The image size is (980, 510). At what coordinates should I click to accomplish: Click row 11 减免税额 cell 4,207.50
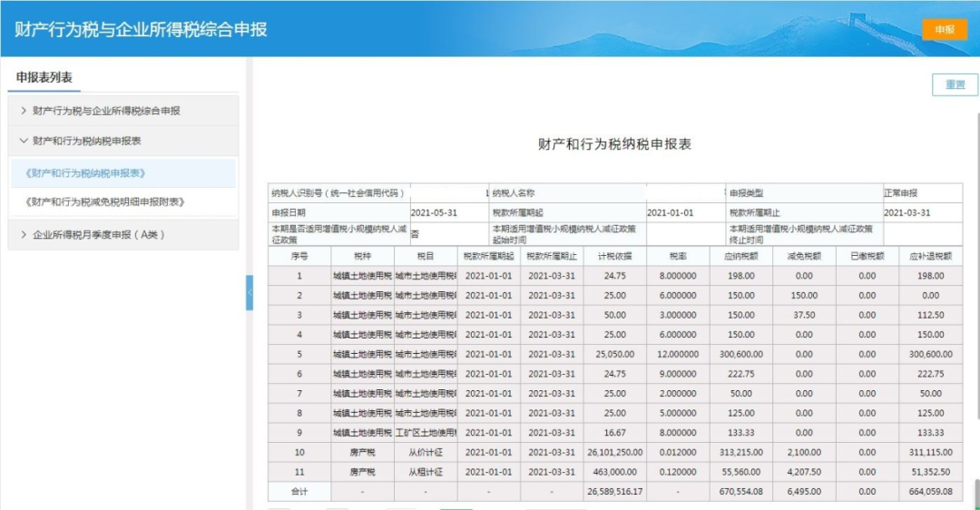[x=804, y=472]
